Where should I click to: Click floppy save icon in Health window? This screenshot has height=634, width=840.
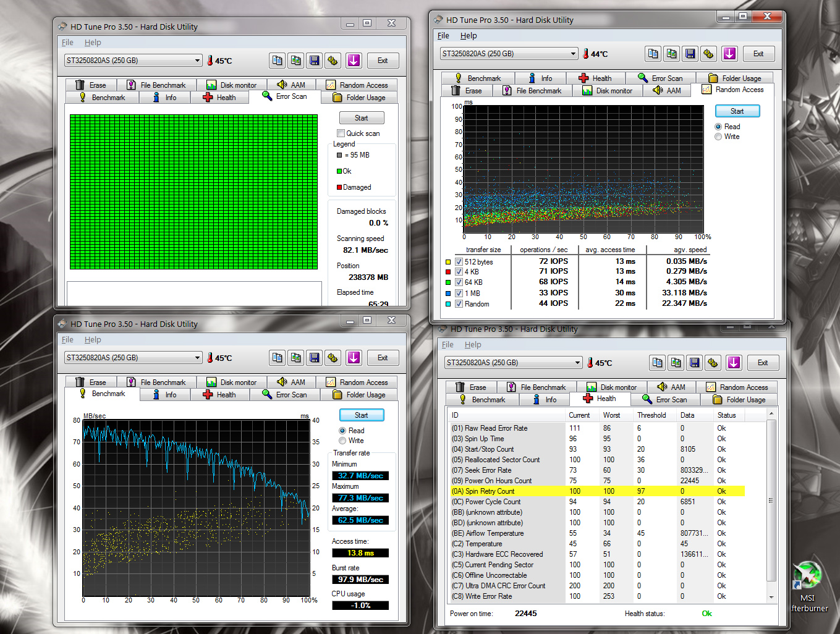pos(695,363)
